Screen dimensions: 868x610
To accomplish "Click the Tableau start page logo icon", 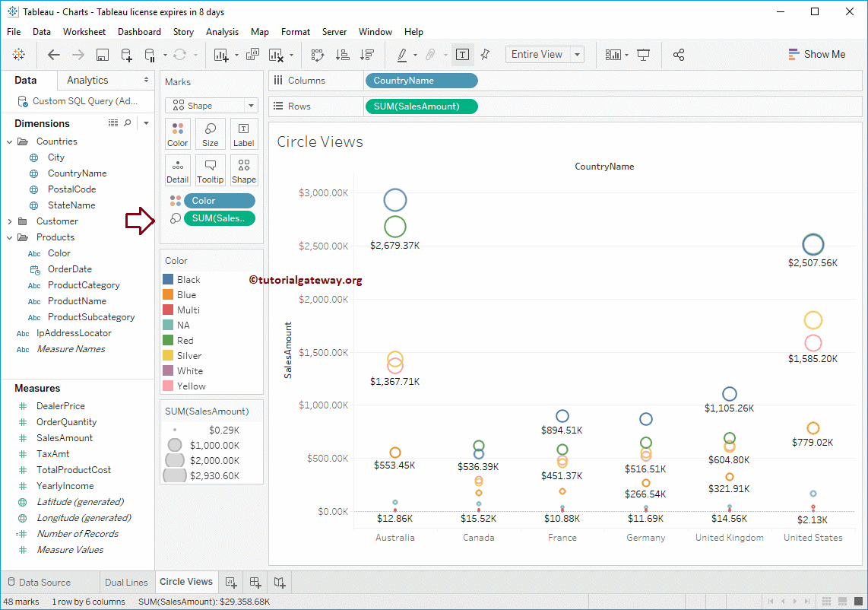I will click(x=19, y=54).
